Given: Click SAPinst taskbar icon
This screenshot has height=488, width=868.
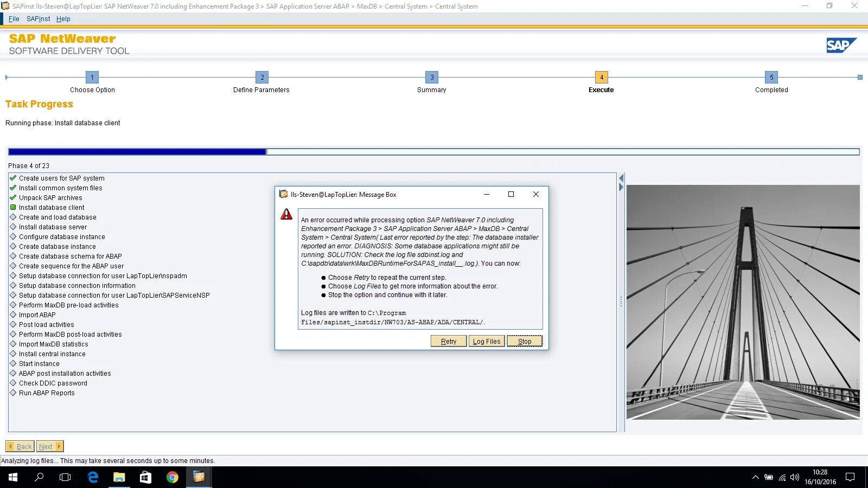Looking at the screenshot, I should (x=199, y=477).
